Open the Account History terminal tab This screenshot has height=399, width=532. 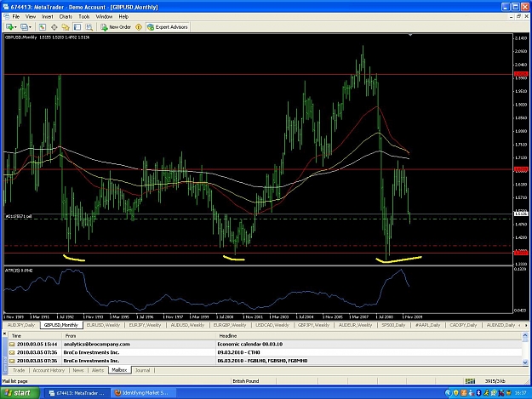click(x=49, y=370)
